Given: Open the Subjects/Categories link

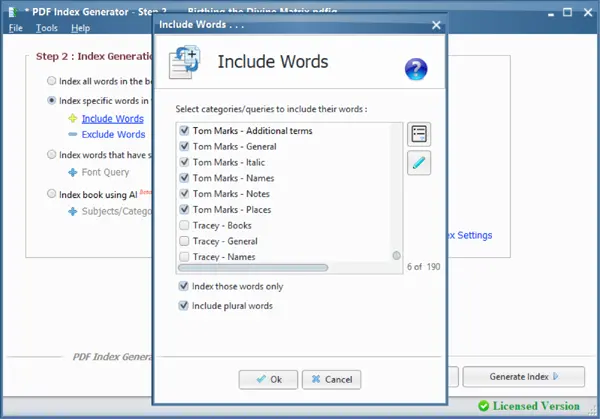Looking at the screenshot, I should [x=117, y=211].
